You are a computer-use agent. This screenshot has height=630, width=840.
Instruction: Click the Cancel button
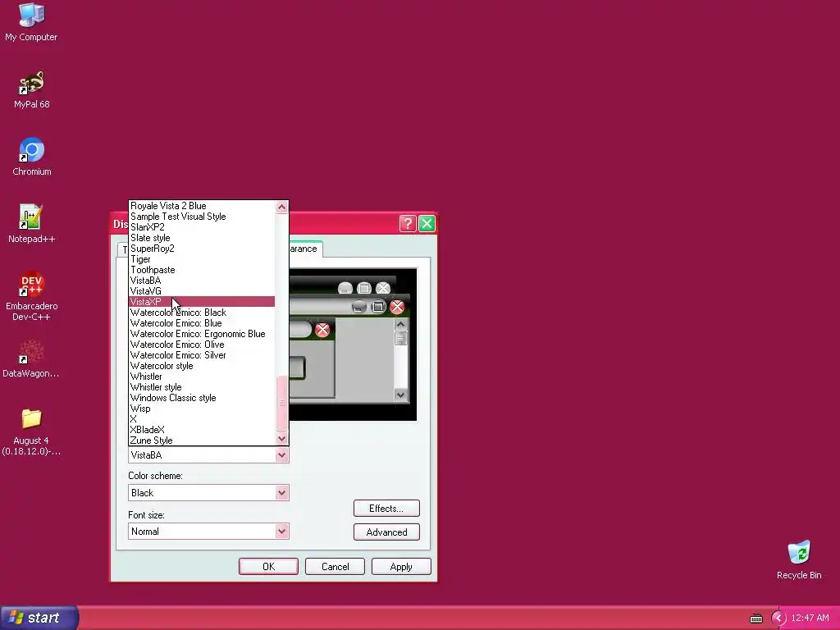335,567
